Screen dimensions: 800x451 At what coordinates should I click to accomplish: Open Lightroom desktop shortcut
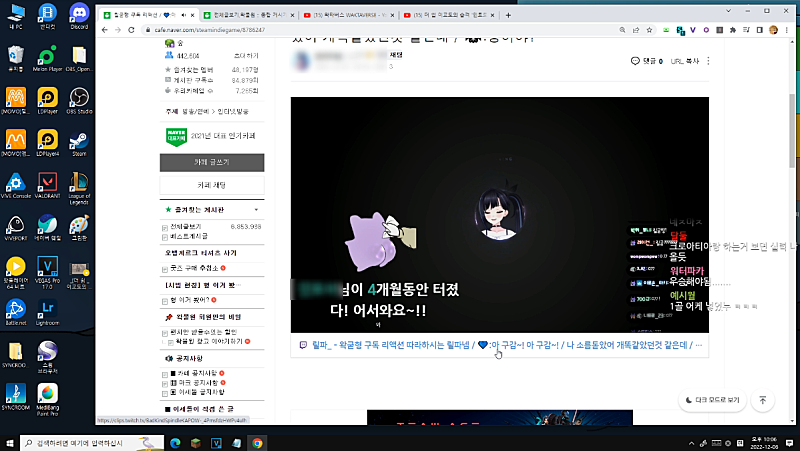click(x=47, y=312)
